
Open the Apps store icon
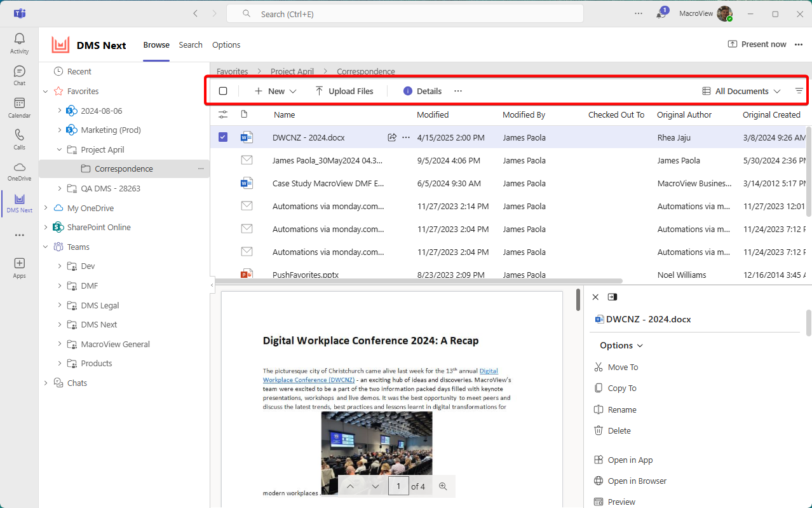coord(19,268)
